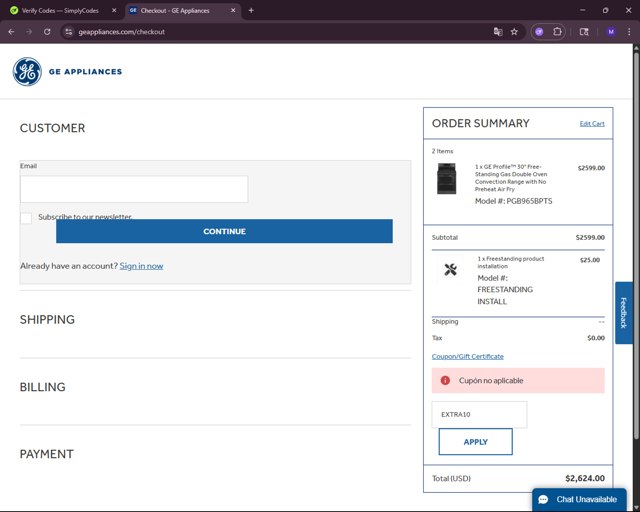Open the profile avatar M
The width and height of the screenshot is (640, 512).
[x=611, y=32]
